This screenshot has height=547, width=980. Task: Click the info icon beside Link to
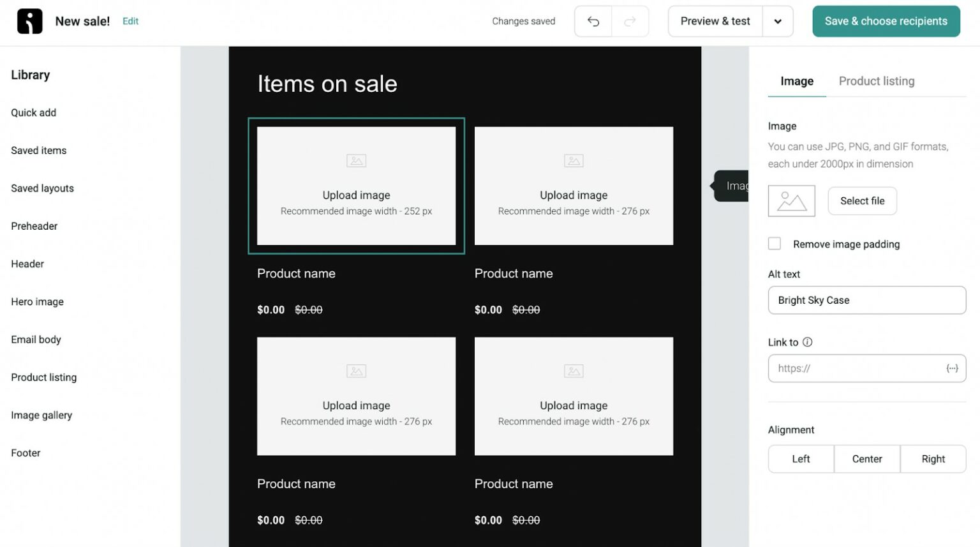tap(808, 342)
